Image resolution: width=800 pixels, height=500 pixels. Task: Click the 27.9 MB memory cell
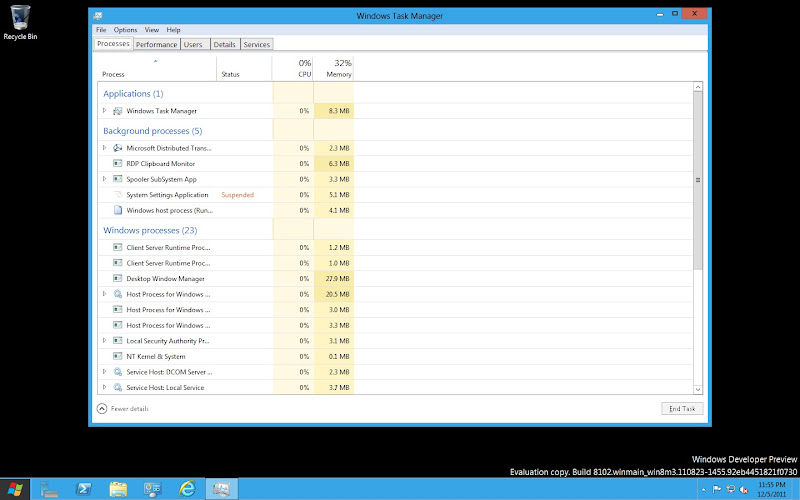(334, 279)
